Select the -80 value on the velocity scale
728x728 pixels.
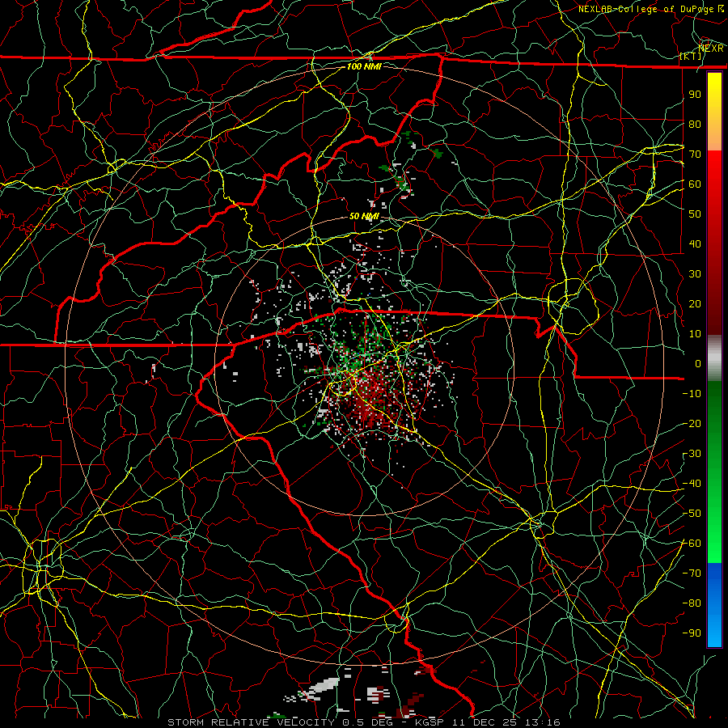(x=692, y=603)
